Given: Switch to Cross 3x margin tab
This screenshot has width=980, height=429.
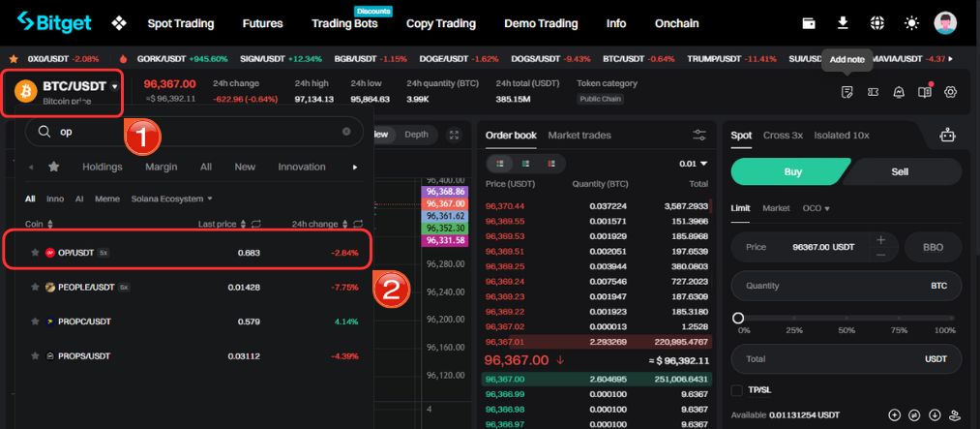Looking at the screenshot, I should (x=783, y=135).
